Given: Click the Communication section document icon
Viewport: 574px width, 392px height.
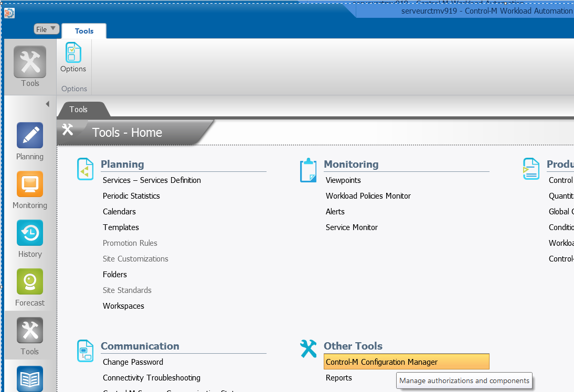Looking at the screenshot, I should [x=86, y=351].
